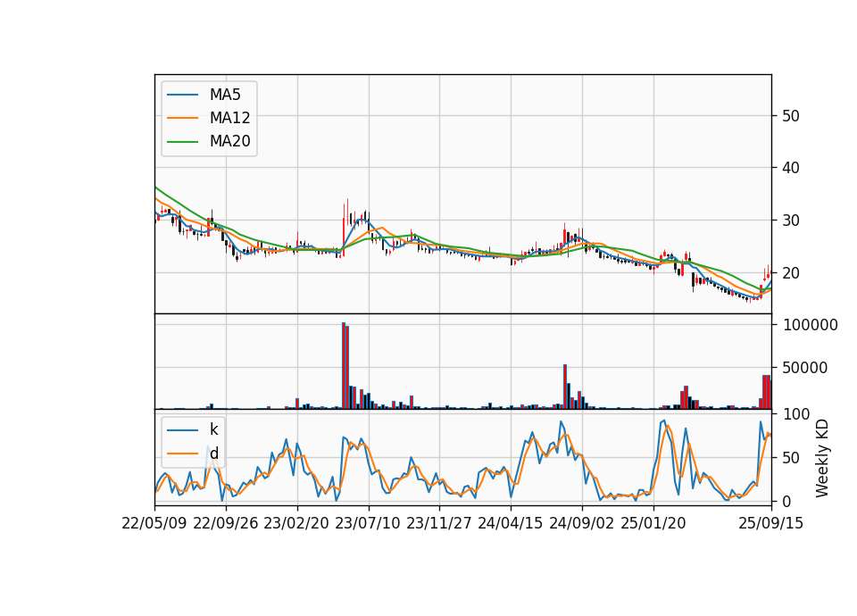
Task: Click the price axis value 50
Action: [791, 116]
